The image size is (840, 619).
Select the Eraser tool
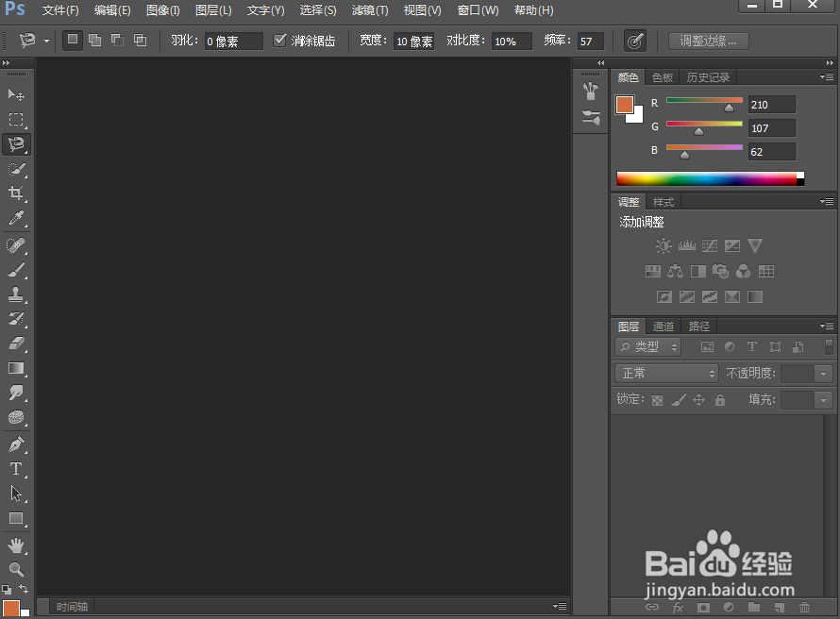click(x=16, y=343)
